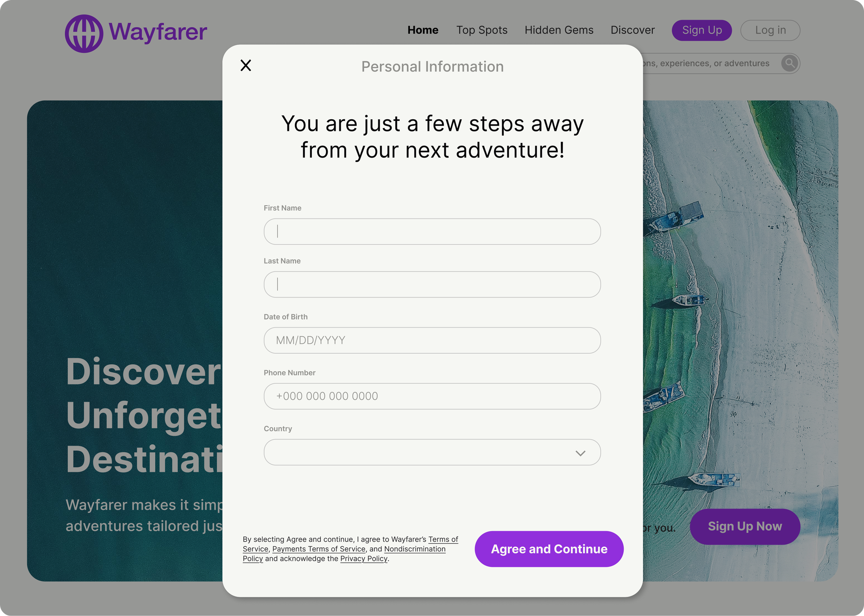This screenshot has width=864, height=616.
Task: Open the Country selection field
Action: pyautogui.click(x=417, y=452)
